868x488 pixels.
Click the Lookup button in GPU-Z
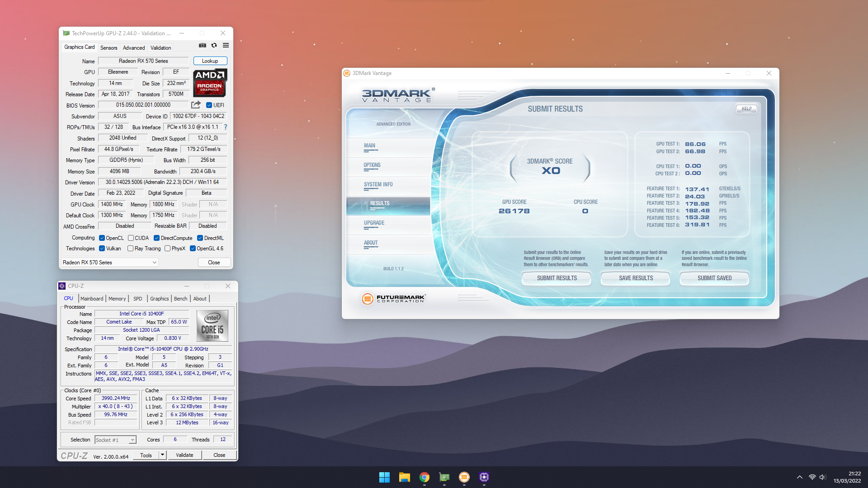click(210, 61)
